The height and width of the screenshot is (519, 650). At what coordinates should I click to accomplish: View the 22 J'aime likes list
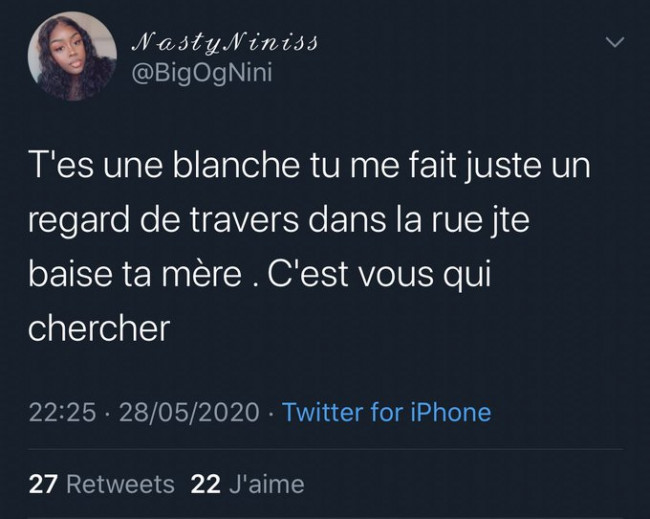tap(247, 484)
